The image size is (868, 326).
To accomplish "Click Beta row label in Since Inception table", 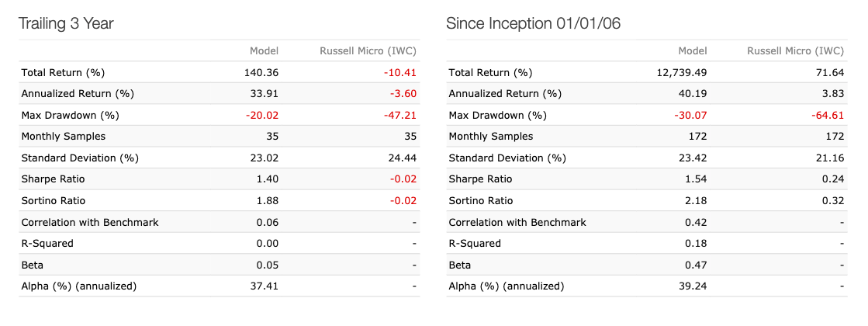I will (459, 265).
